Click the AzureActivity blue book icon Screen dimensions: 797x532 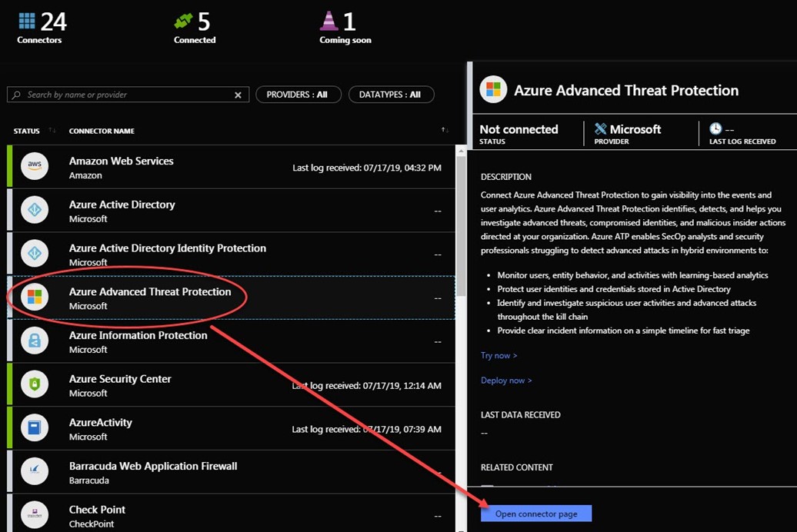(x=35, y=428)
